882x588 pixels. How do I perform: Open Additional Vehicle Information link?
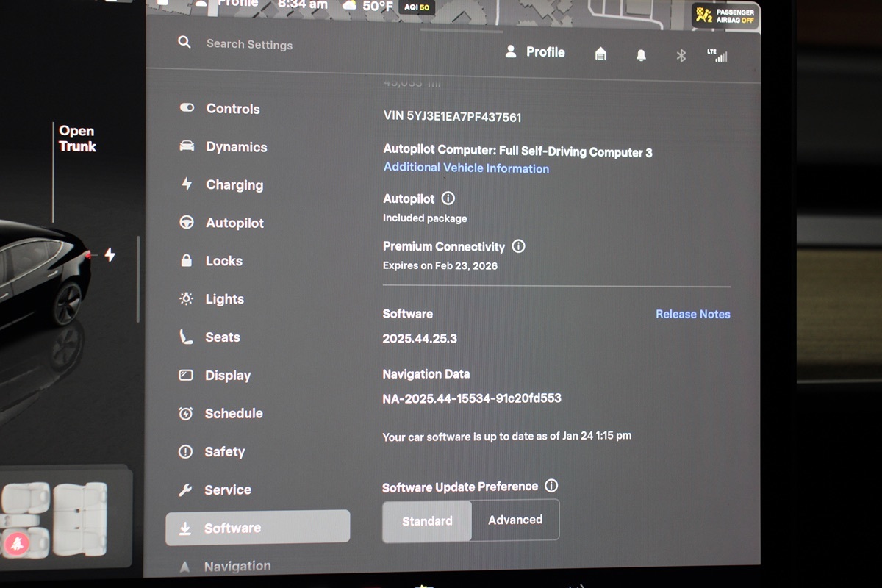[466, 168]
